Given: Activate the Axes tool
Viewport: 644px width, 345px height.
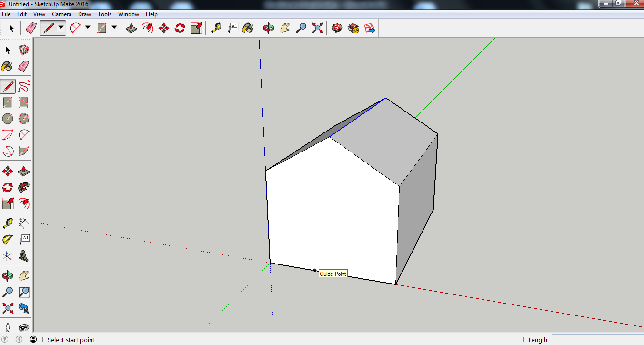Looking at the screenshot, I should (8, 256).
